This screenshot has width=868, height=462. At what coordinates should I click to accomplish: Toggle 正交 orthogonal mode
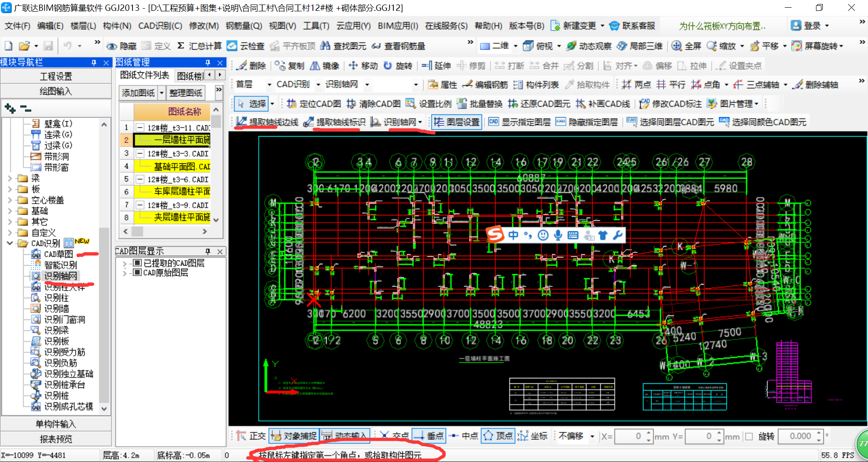click(x=251, y=436)
